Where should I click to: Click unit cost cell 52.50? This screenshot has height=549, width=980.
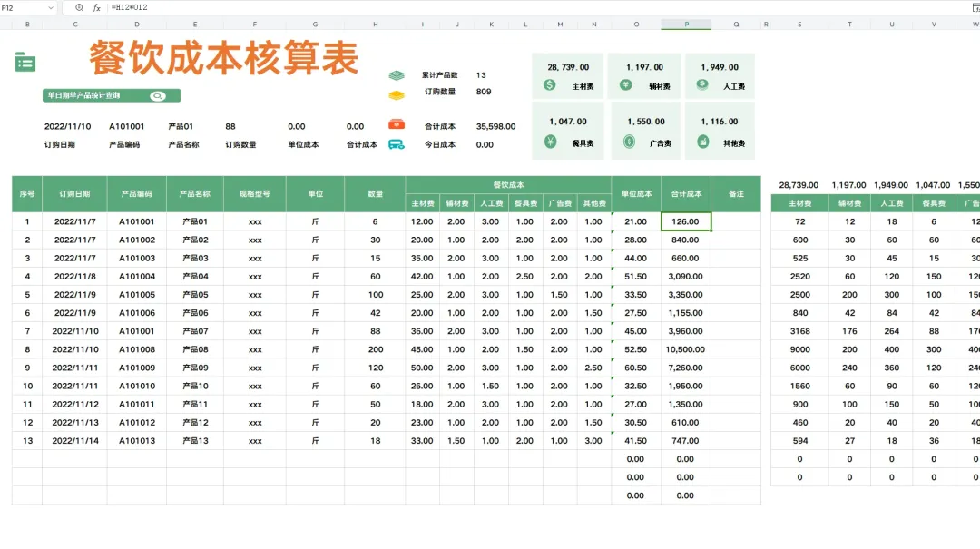coord(635,349)
